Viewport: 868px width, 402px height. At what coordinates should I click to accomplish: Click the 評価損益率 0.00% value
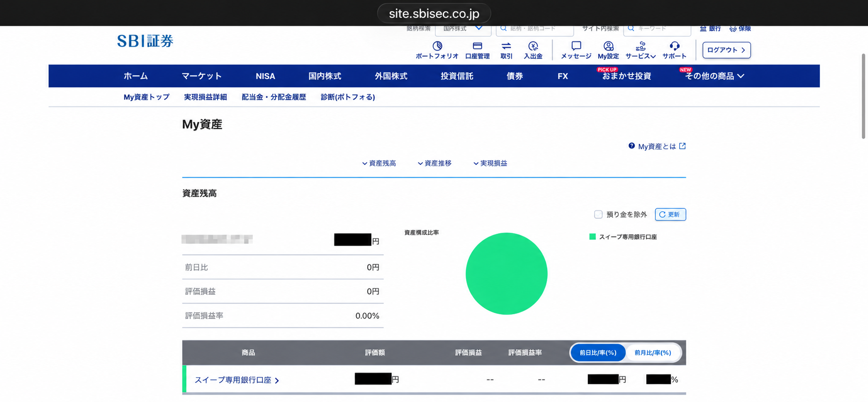coord(367,316)
